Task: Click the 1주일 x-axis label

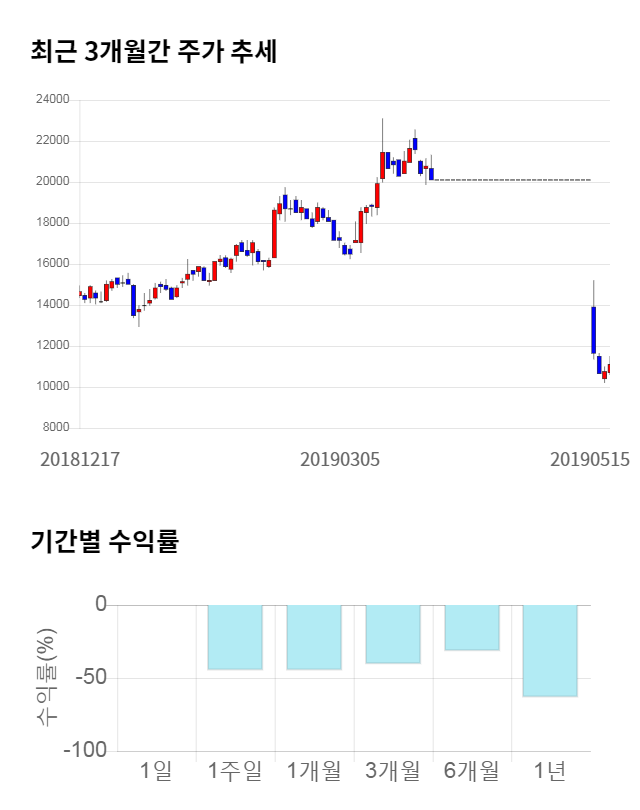Action: pyautogui.click(x=235, y=770)
